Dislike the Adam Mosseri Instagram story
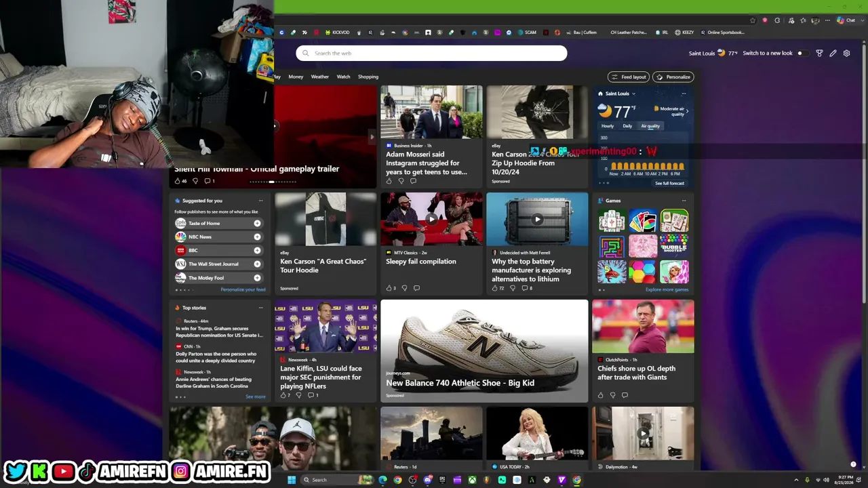868x488 pixels. click(x=401, y=181)
